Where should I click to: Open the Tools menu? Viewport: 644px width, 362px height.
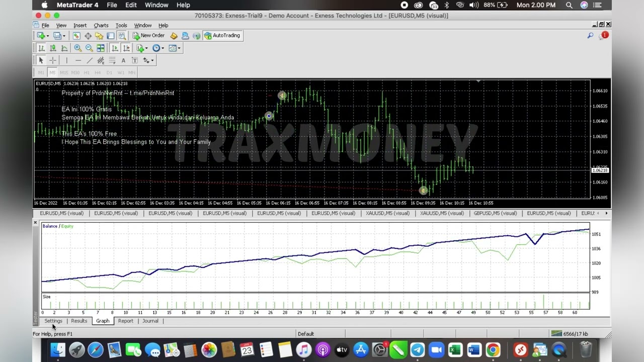121,25
